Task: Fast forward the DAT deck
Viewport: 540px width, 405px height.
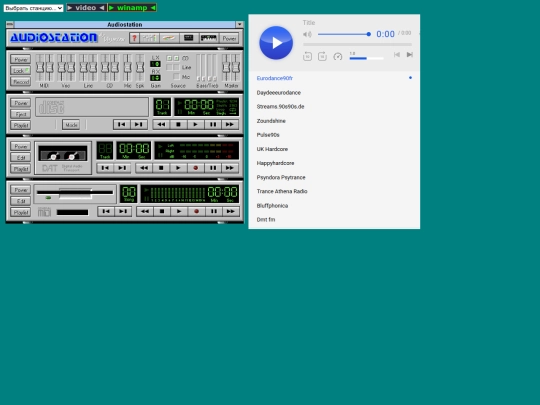Action: tap(230, 168)
